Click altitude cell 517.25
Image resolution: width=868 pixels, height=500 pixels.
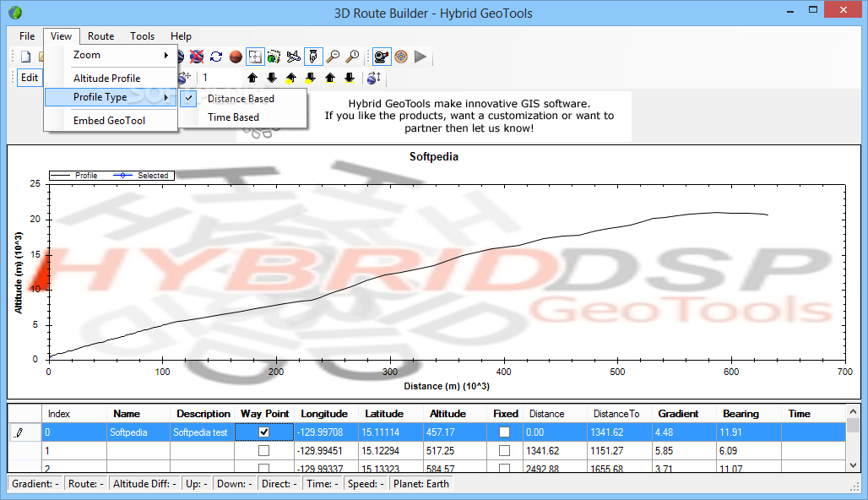click(x=454, y=451)
